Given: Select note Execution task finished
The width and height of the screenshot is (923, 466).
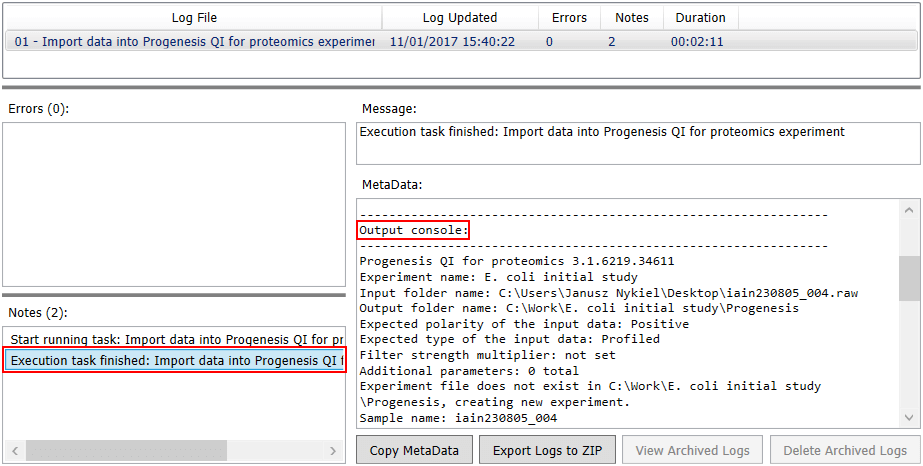Looking at the screenshot, I should [176, 360].
